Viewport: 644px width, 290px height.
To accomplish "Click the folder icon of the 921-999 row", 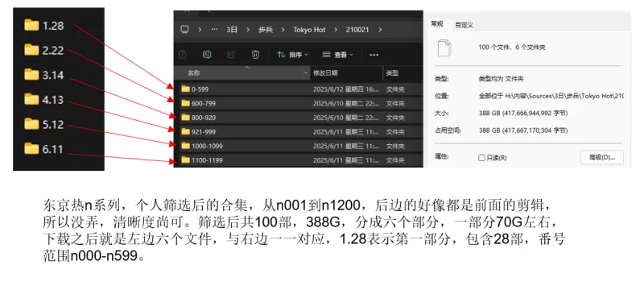I will 186,132.
